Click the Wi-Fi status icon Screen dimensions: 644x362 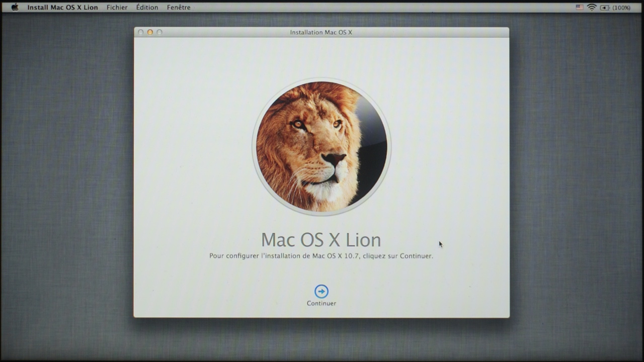click(592, 8)
